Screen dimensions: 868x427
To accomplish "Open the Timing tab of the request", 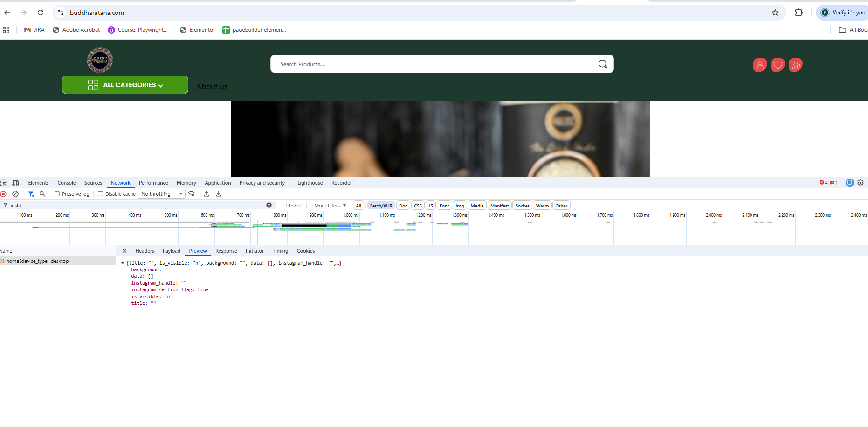I will (280, 251).
